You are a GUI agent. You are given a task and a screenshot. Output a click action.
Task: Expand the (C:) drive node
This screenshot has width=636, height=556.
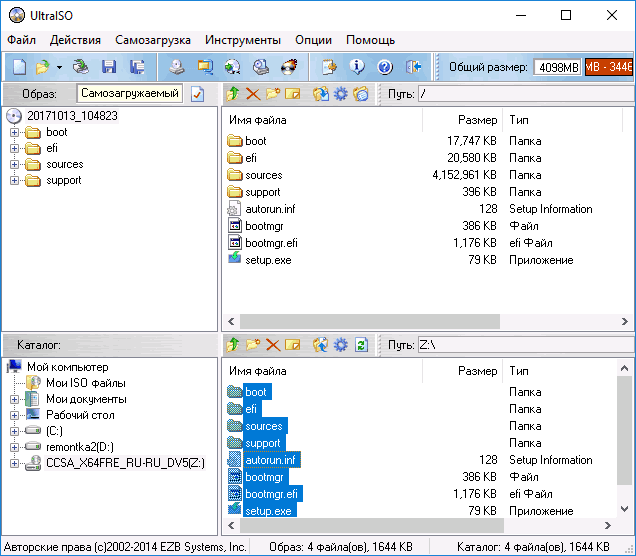point(14,431)
